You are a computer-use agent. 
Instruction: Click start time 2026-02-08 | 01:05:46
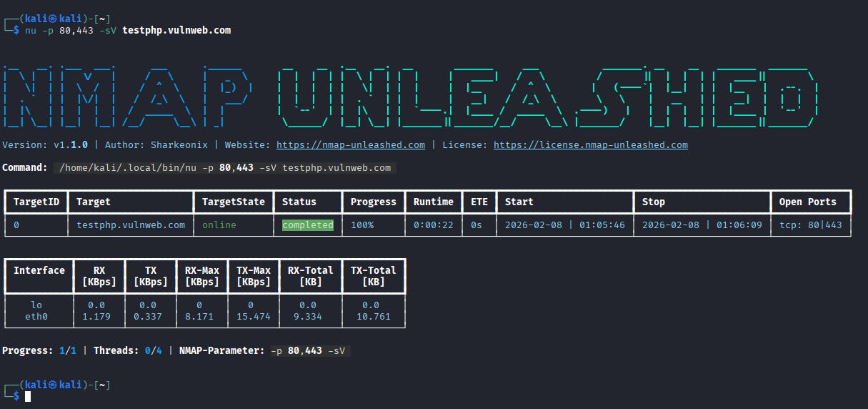(x=565, y=225)
